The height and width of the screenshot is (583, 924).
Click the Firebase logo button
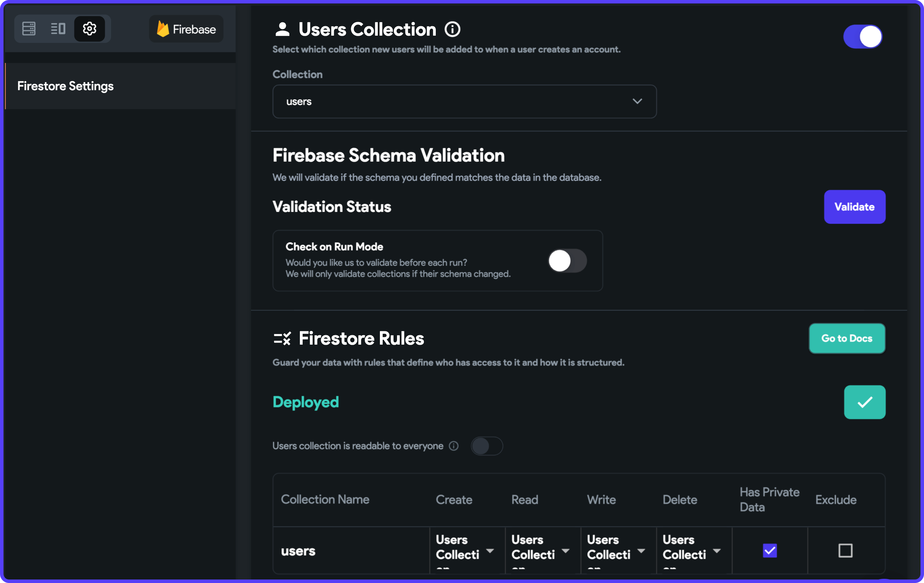tap(186, 28)
